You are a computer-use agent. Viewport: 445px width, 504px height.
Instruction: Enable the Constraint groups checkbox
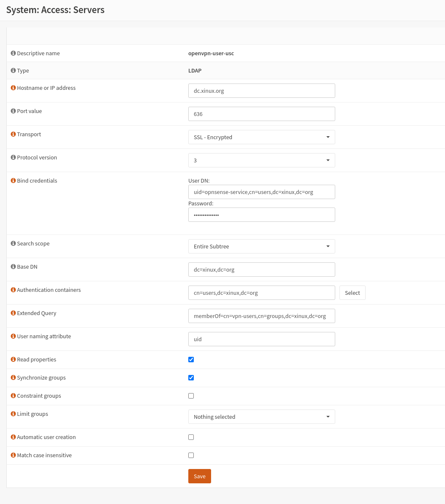coord(191,396)
